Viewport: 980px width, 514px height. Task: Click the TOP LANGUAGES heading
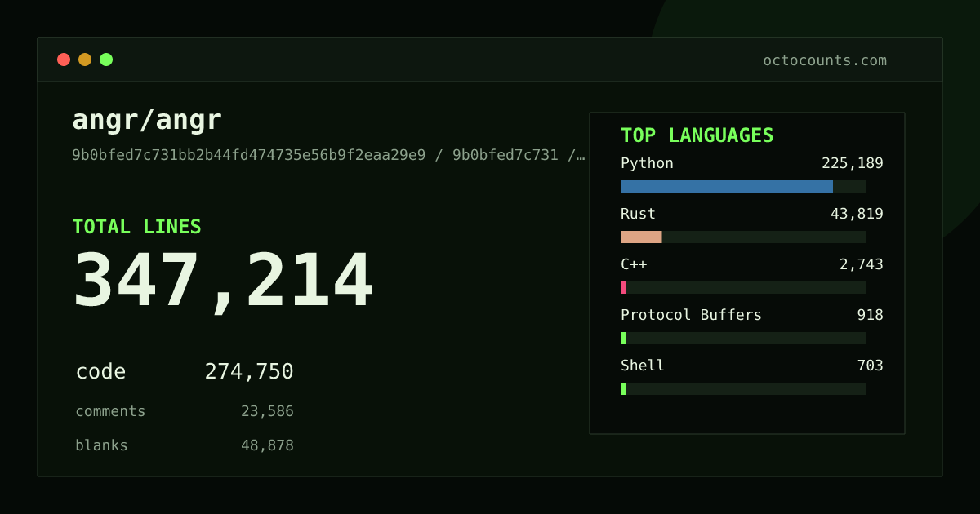(697, 135)
